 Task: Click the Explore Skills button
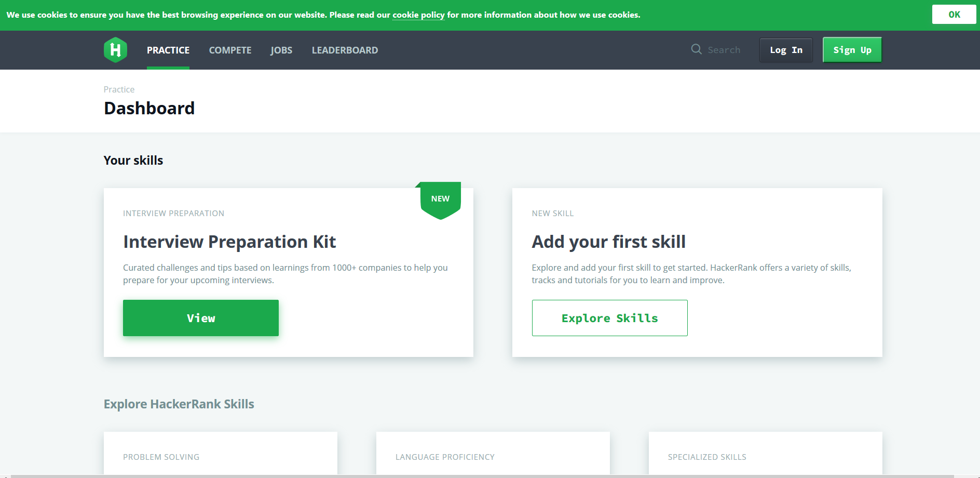610,318
